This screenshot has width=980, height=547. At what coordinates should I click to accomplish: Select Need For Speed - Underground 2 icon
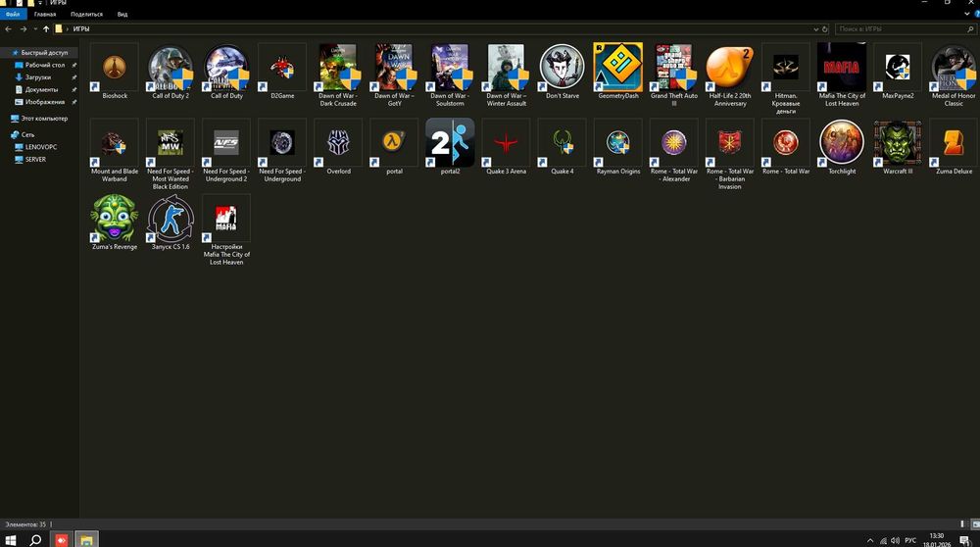[x=226, y=142]
